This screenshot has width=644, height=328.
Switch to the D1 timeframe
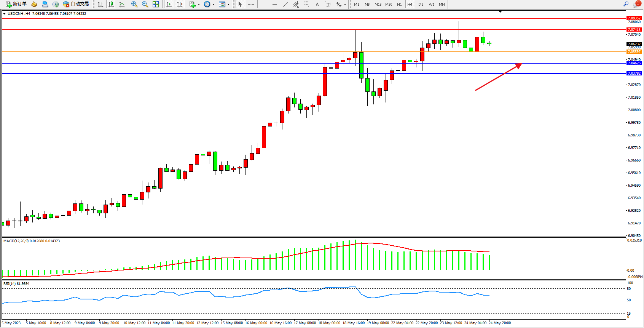(x=421, y=4)
